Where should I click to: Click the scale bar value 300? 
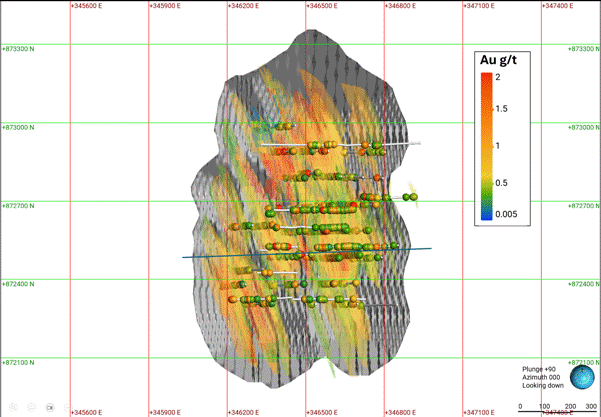[x=591, y=406]
